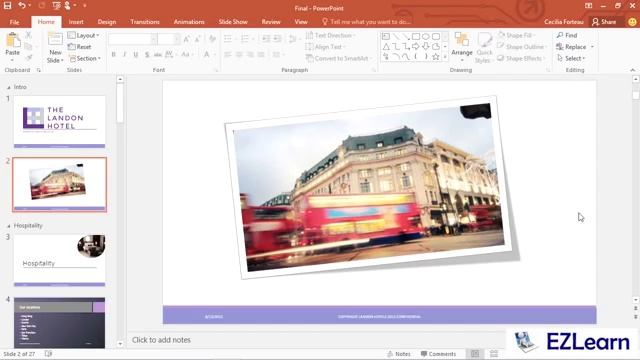Image resolution: width=640 pixels, height=360 pixels.
Task: Open the Section dropdown
Action: point(84,58)
